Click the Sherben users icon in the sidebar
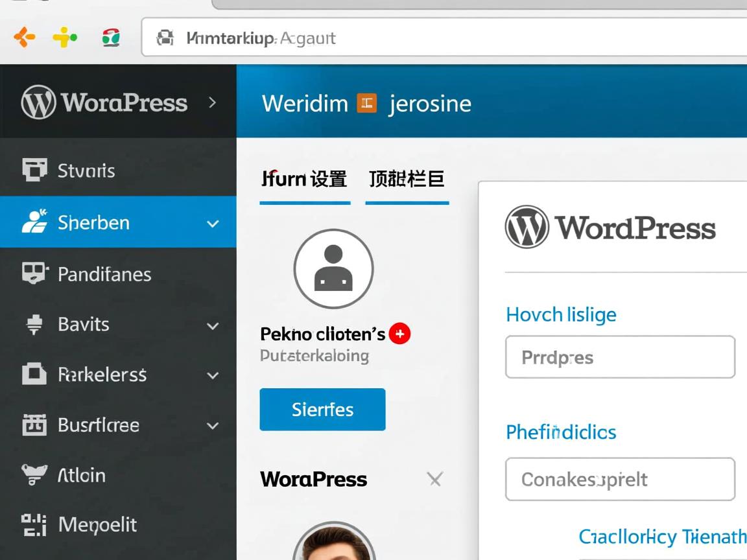Viewport: 747px width, 560px height. [x=33, y=222]
